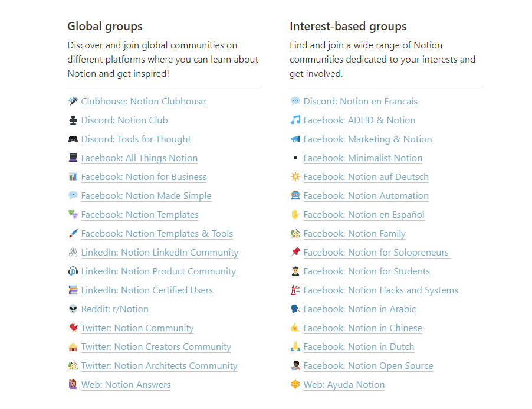The height and width of the screenshot is (409, 532).
Task: Open Discord: Tools for Thought link
Action: coord(136,139)
